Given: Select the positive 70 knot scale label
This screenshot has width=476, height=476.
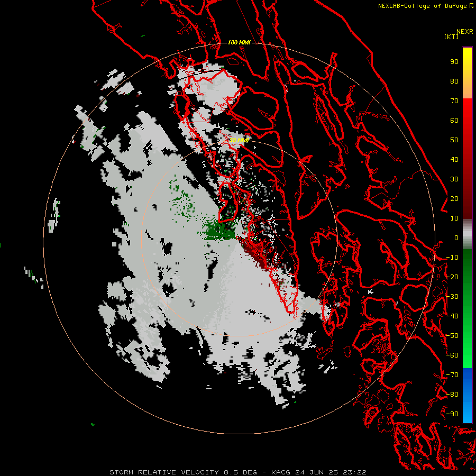Looking at the screenshot, I should [454, 101].
